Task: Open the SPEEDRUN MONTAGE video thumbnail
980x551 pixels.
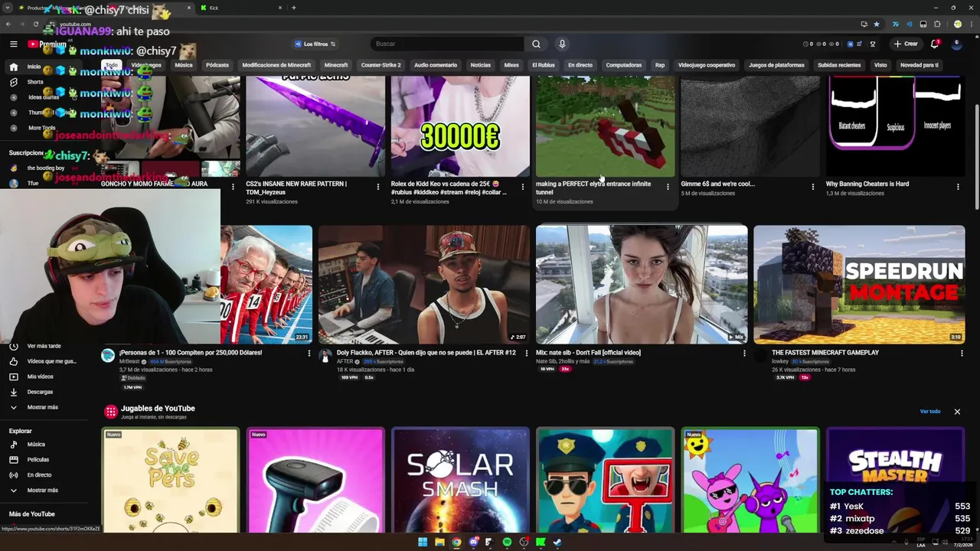Action: point(859,285)
